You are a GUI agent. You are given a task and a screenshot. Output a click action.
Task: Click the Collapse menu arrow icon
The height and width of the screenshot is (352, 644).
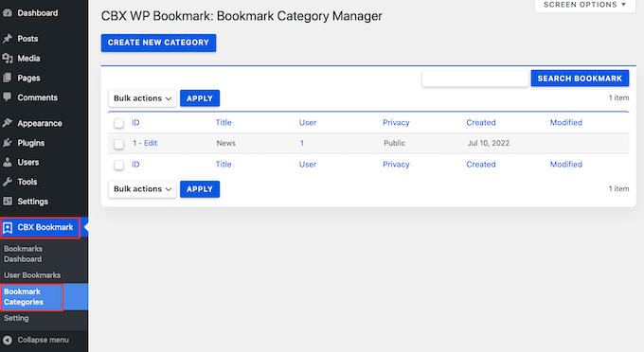pos(7,340)
